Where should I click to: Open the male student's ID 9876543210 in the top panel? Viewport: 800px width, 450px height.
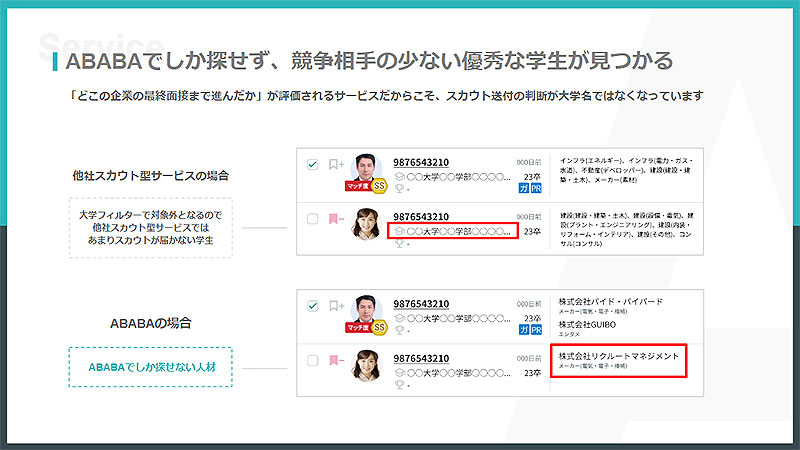[421, 162]
